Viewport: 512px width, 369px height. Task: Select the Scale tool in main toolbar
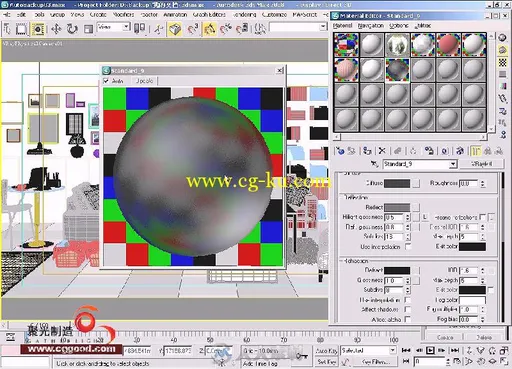88,29
